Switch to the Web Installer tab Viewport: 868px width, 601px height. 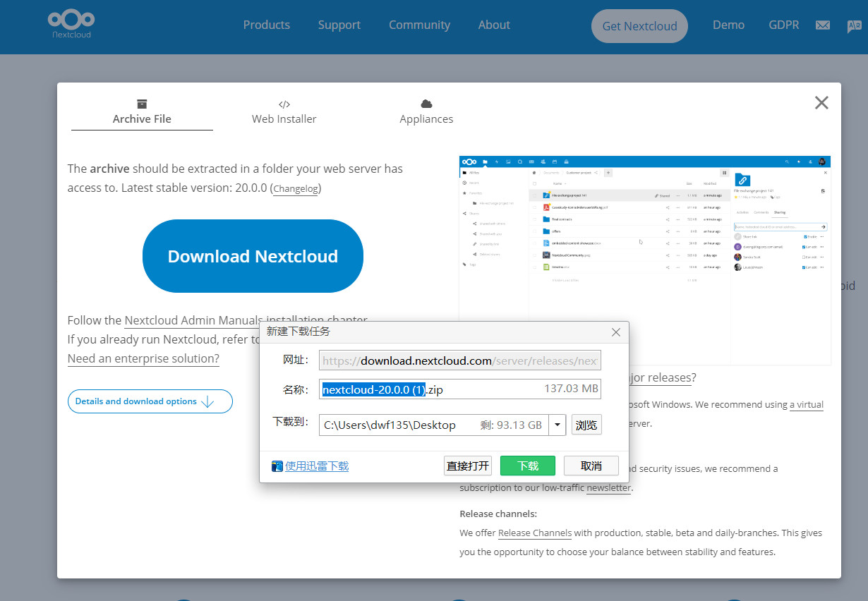click(284, 112)
